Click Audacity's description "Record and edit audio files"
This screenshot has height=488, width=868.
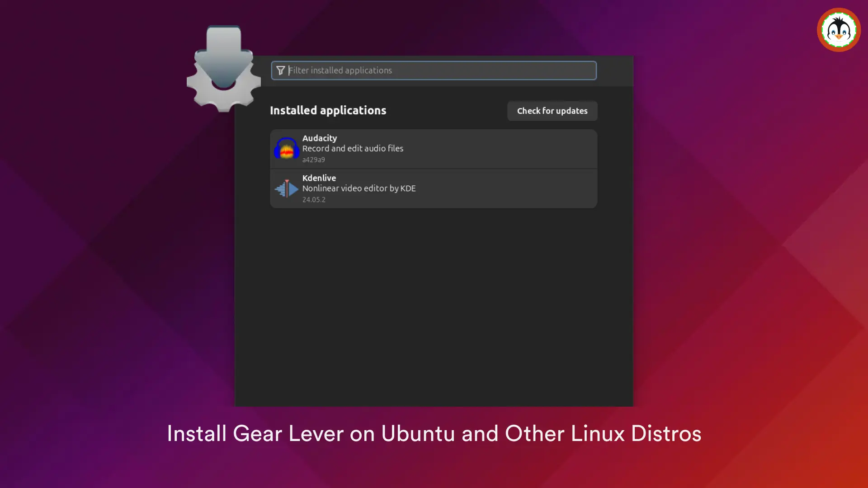pyautogui.click(x=353, y=149)
